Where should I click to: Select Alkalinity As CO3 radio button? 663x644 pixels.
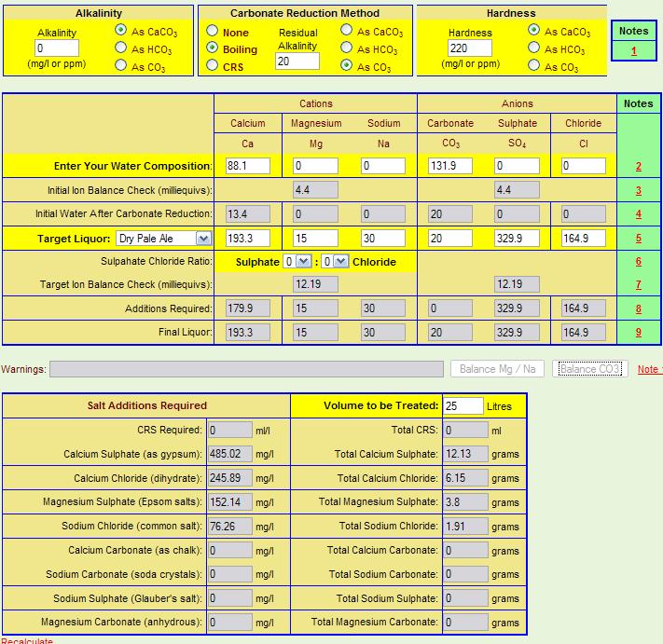point(121,65)
